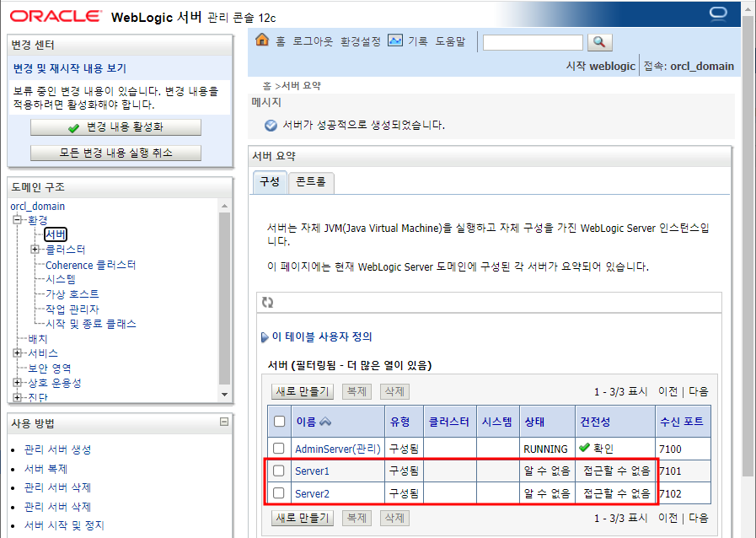Select 상호 운용성 in the domain tree
Viewport: 756px width, 538px height.
(55, 383)
